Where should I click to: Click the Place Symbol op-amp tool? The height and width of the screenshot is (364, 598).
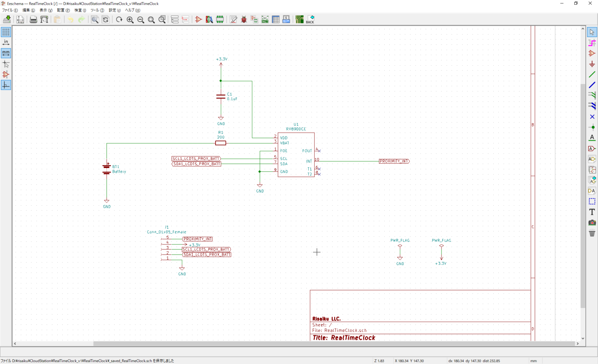[x=592, y=53]
